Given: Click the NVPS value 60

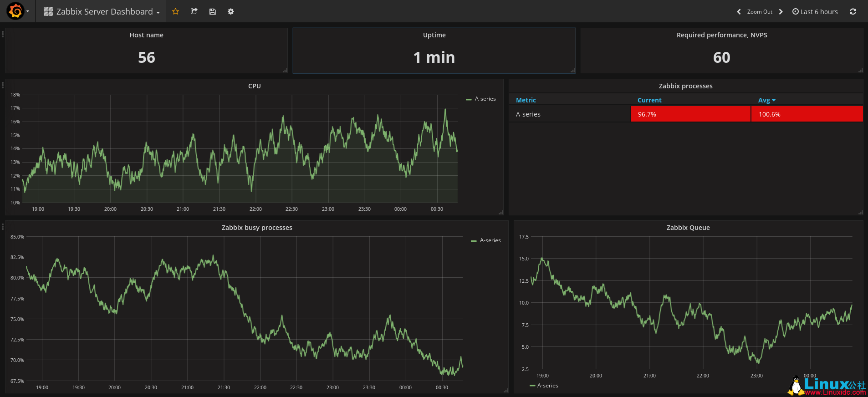Looking at the screenshot, I should coord(722,58).
